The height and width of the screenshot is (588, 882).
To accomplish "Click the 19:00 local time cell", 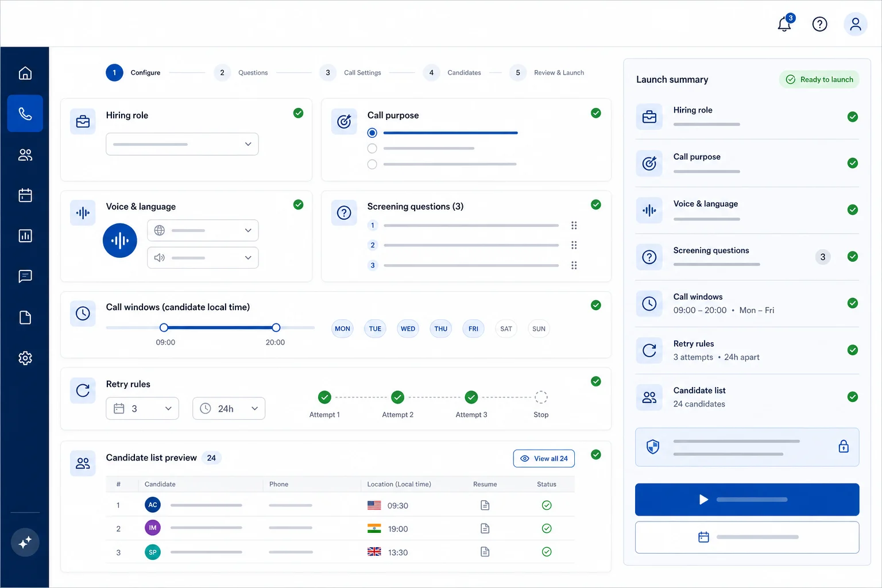I will (398, 529).
